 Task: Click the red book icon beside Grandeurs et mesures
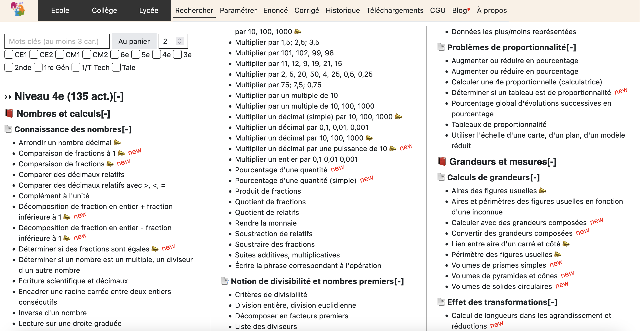click(442, 161)
